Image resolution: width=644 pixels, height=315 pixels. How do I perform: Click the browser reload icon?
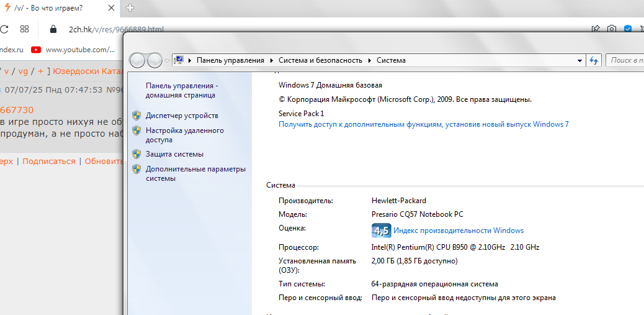click(x=4, y=29)
